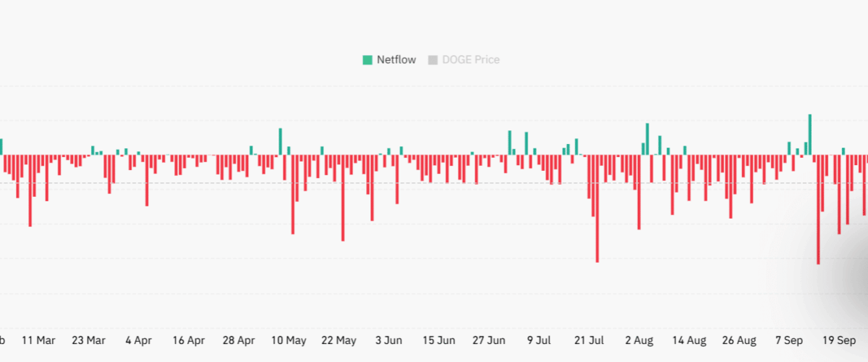This screenshot has width=868, height=362.
Task: Click the 3 Jun date label
Action: click(388, 340)
